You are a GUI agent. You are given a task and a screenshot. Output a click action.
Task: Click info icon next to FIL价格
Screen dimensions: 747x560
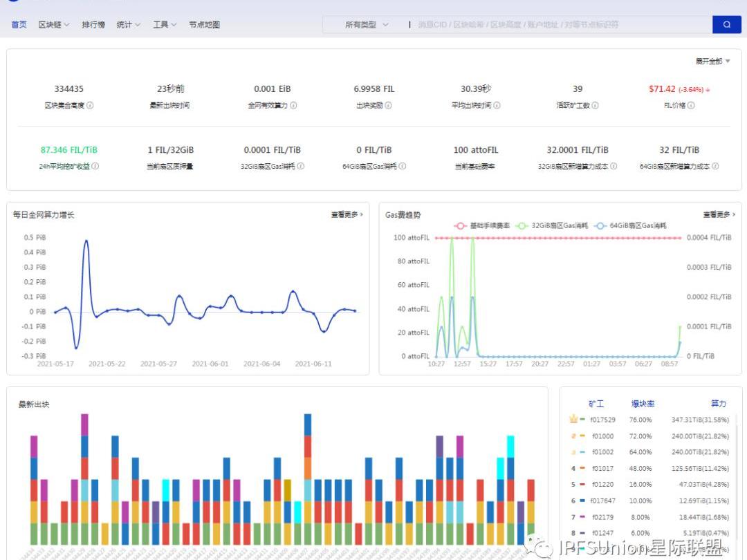click(691, 106)
